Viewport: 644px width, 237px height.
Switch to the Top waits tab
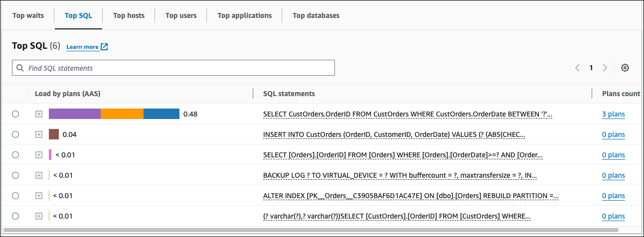[x=28, y=15]
